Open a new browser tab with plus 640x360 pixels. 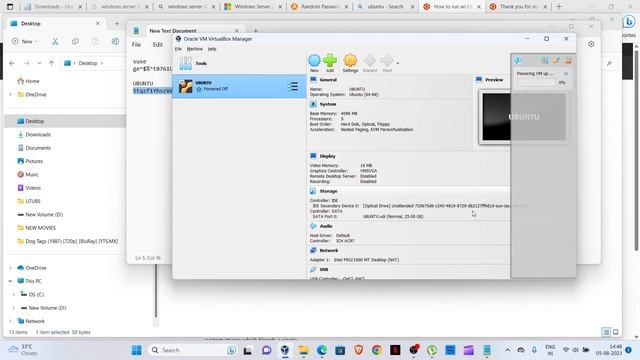tap(559, 7)
